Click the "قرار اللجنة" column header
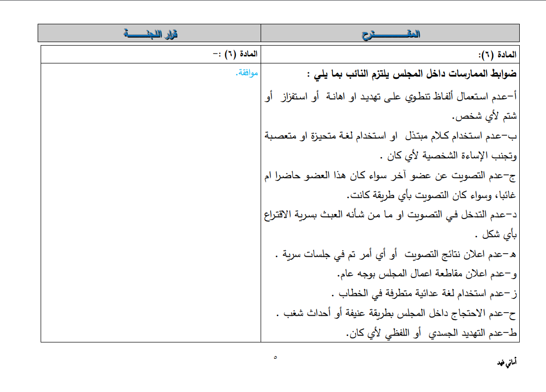 click(150, 34)
